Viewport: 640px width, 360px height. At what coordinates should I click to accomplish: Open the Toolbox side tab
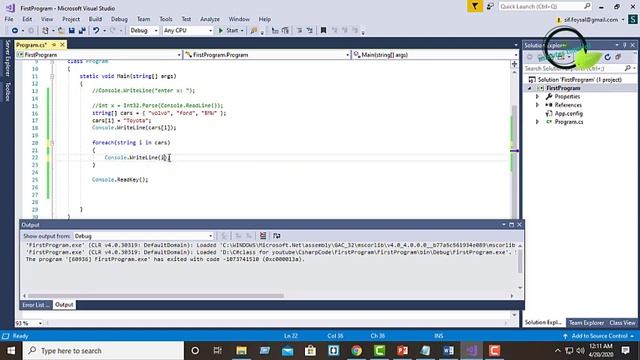[7, 91]
